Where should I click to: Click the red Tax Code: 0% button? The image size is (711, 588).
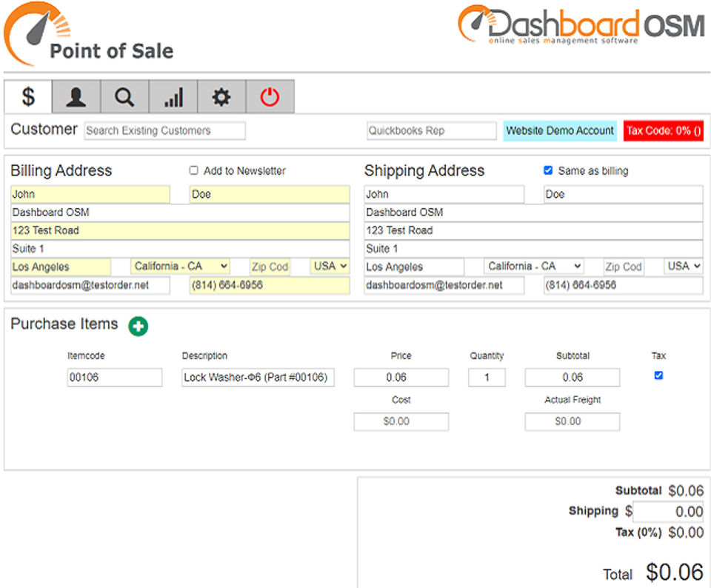[664, 130]
